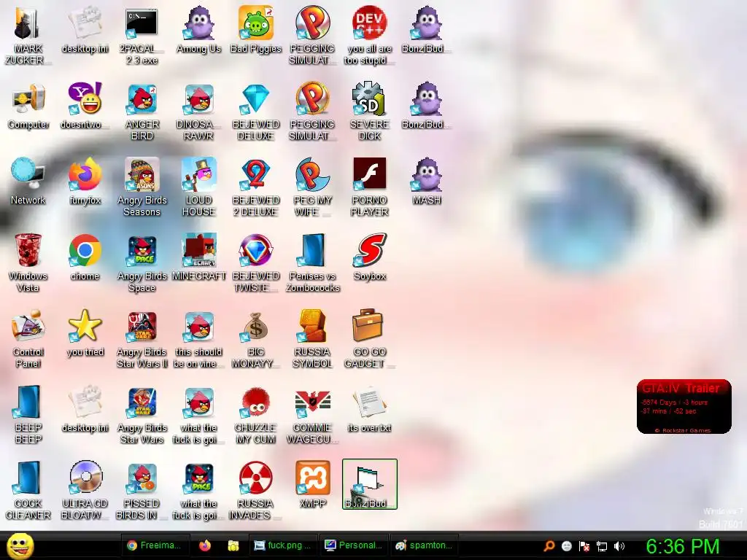Switch to the spamton... taskbar window

click(x=425, y=545)
